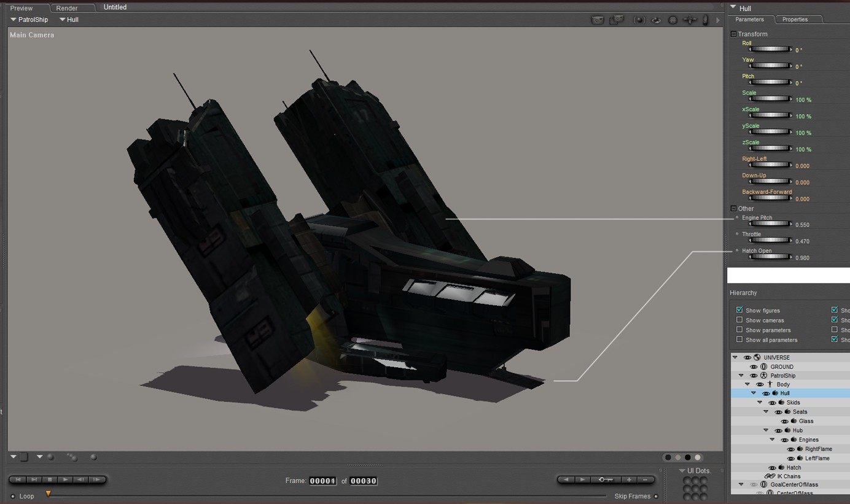Image resolution: width=850 pixels, height=504 pixels.
Task: Click the current Frame number field
Action: coord(322,481)
